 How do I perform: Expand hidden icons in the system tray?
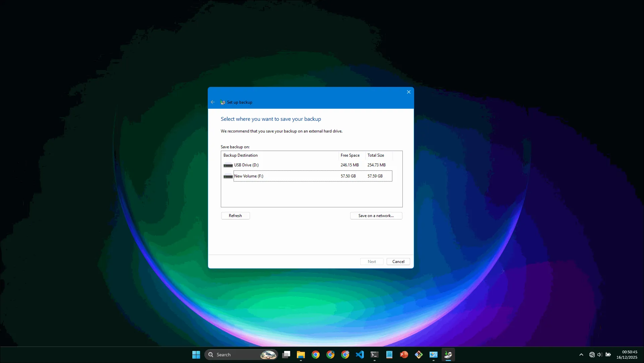(581, 354)
